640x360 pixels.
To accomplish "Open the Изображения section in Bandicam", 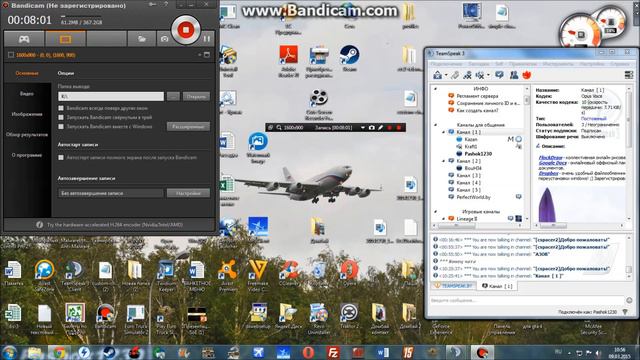I will (x=27, y=114).
